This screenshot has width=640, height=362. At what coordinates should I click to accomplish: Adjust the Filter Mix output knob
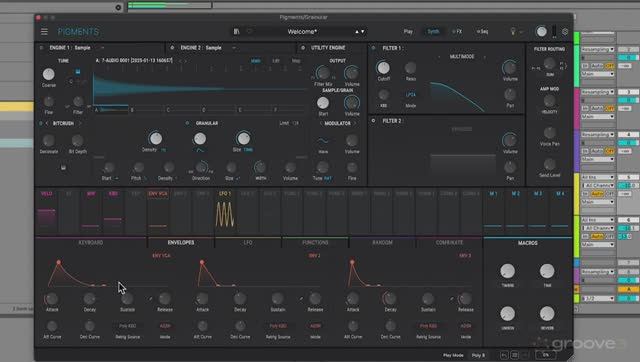pyautogui.click(x=323, y=73)
